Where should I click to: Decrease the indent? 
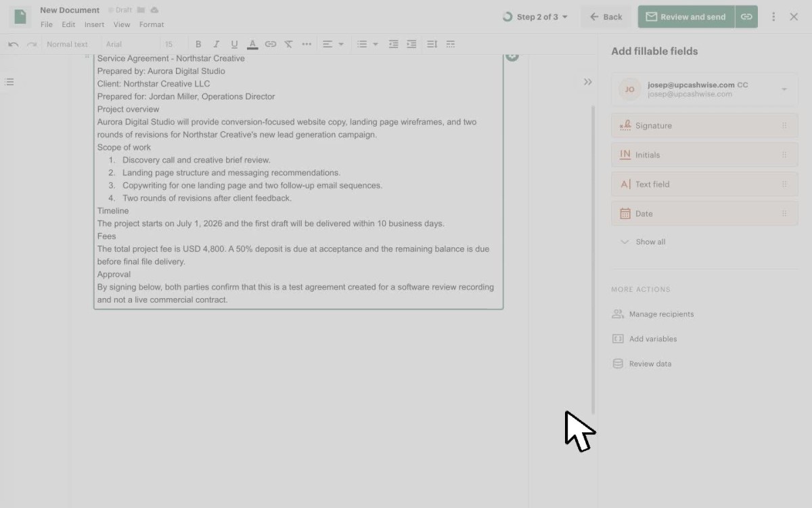coord(393,44)
